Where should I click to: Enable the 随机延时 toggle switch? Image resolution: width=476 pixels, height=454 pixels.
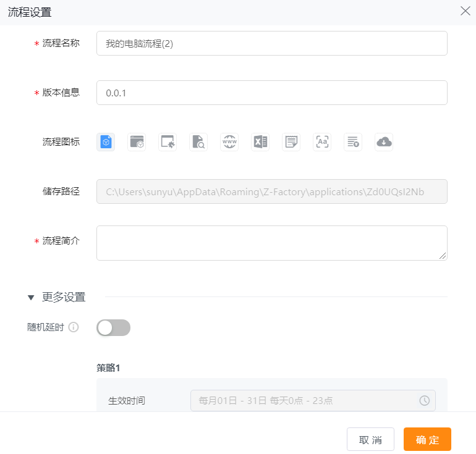coord(113,327)
